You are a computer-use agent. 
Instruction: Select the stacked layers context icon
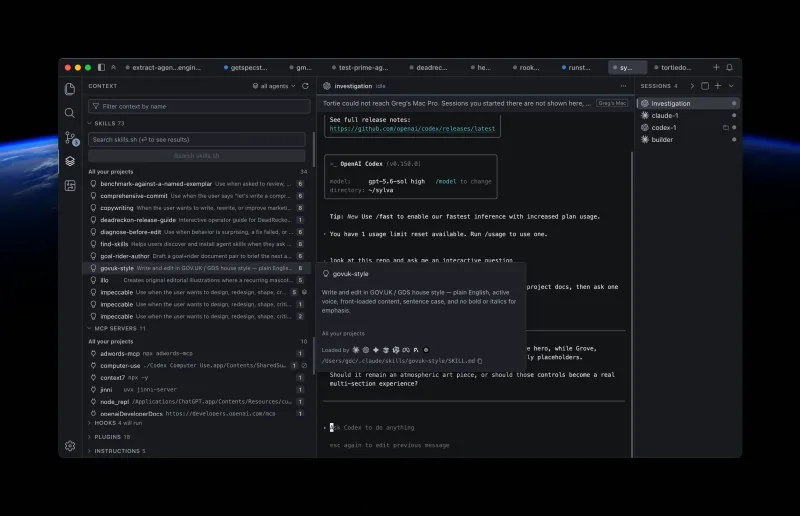[x=70, y=161]
